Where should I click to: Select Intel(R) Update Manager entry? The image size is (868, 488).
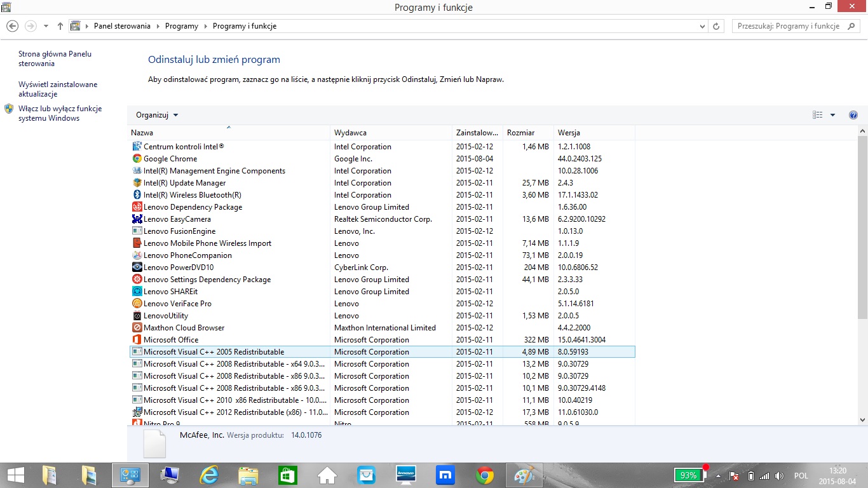382,183
